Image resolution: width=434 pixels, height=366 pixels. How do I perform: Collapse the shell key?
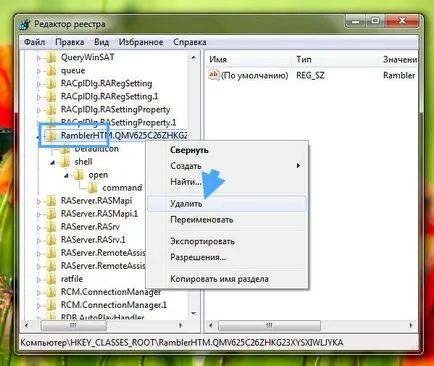(53, 163)
